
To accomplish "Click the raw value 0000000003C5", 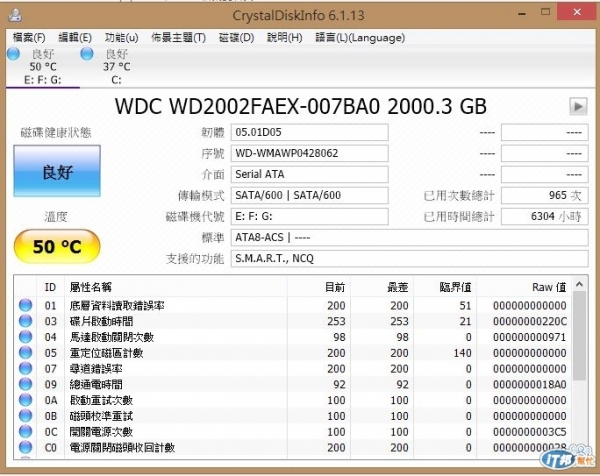I will point(530,431).
